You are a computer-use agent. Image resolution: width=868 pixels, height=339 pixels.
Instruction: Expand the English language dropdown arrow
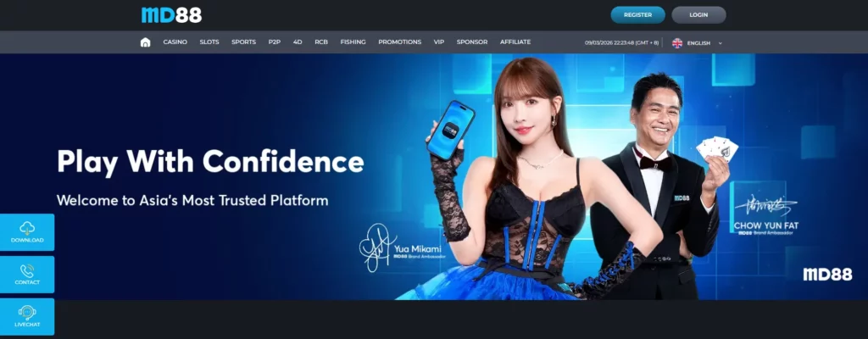point(721,43)
